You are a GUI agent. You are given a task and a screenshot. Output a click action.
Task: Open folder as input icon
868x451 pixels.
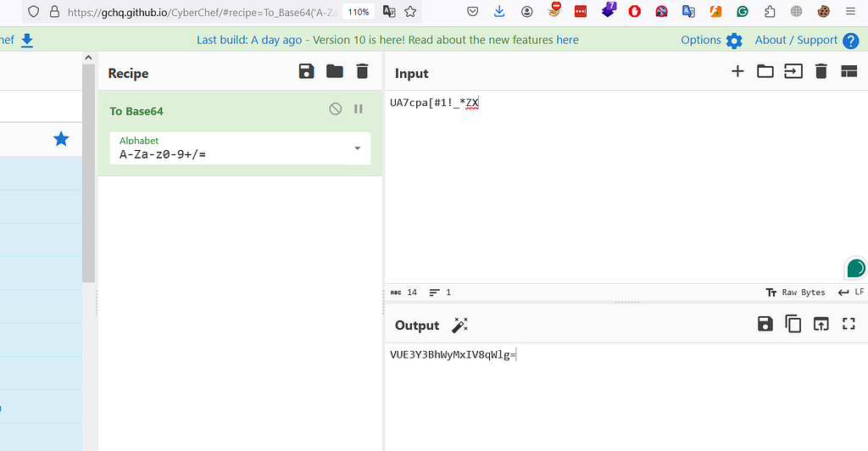[765, 71]
